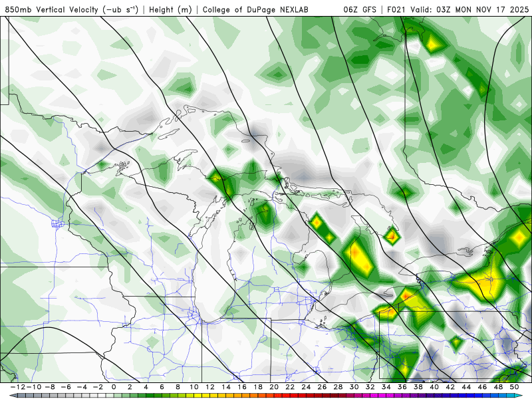Click the 'F021' forecast hour text
This screenshot has width=532, height=399.
coord(396,9)
